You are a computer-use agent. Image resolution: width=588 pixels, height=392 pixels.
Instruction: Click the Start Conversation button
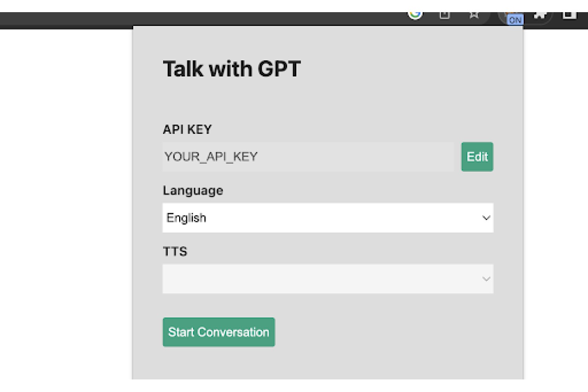point(219,332)
